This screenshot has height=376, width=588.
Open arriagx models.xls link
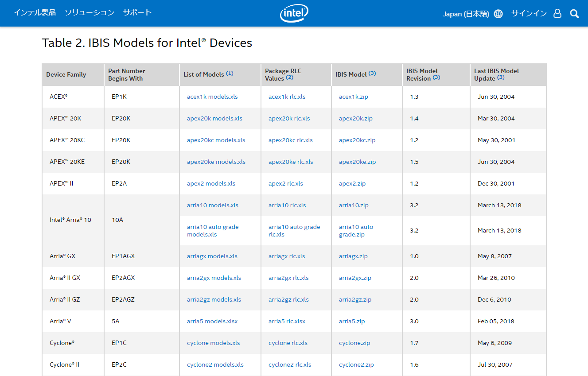212,256
